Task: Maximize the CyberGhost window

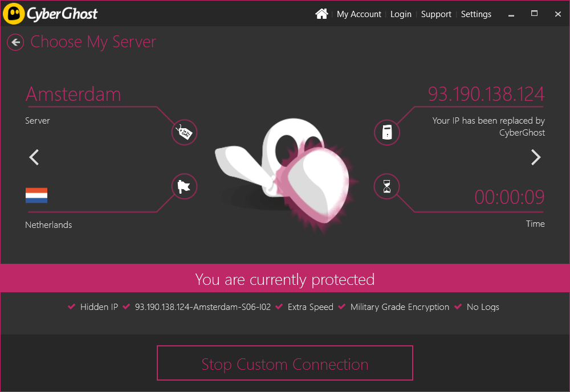Action: pos(534,14)
